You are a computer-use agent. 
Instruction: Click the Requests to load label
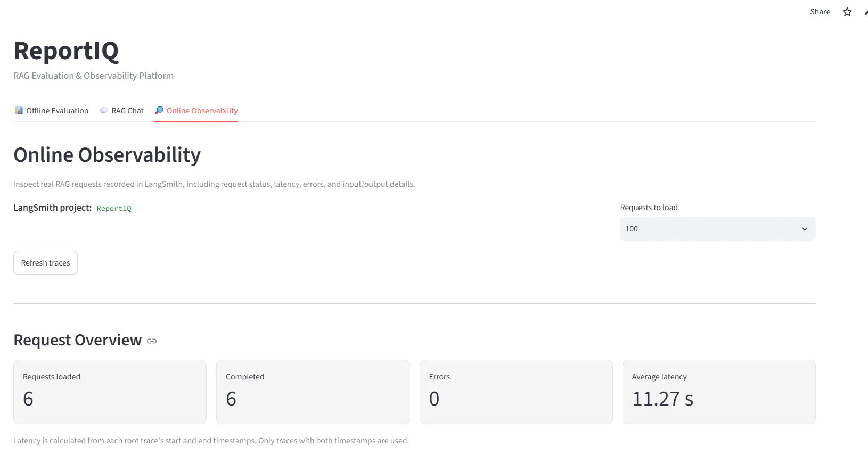coord(649,208)
